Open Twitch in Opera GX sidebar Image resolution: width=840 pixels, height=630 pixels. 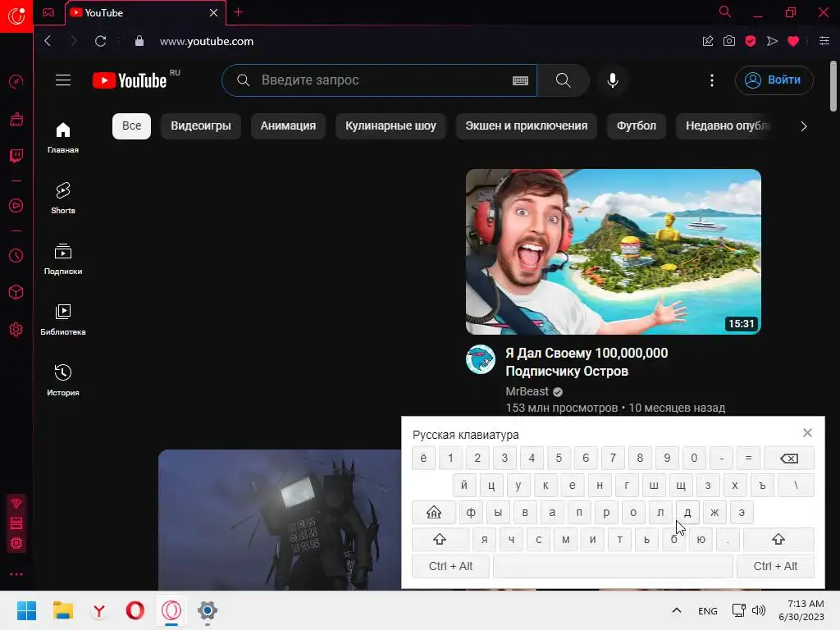16,156
